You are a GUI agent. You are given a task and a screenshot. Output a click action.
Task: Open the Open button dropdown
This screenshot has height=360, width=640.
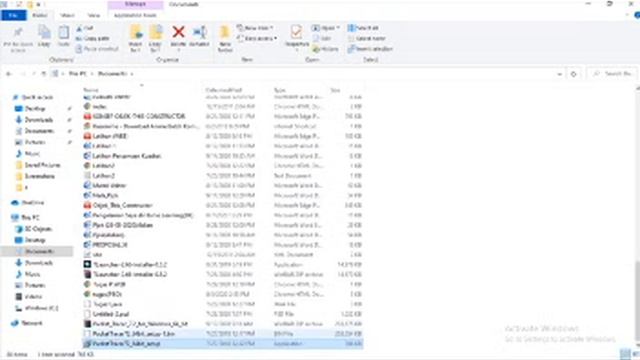326,28
